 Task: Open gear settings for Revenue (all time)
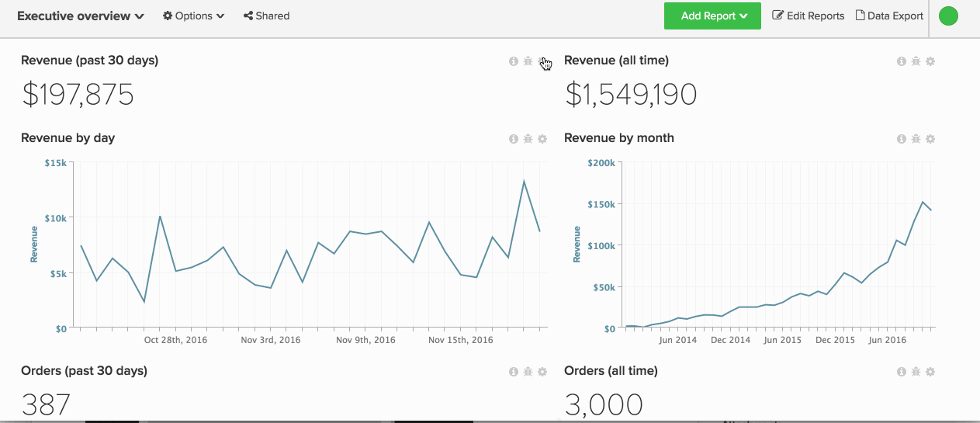[930, 61]
